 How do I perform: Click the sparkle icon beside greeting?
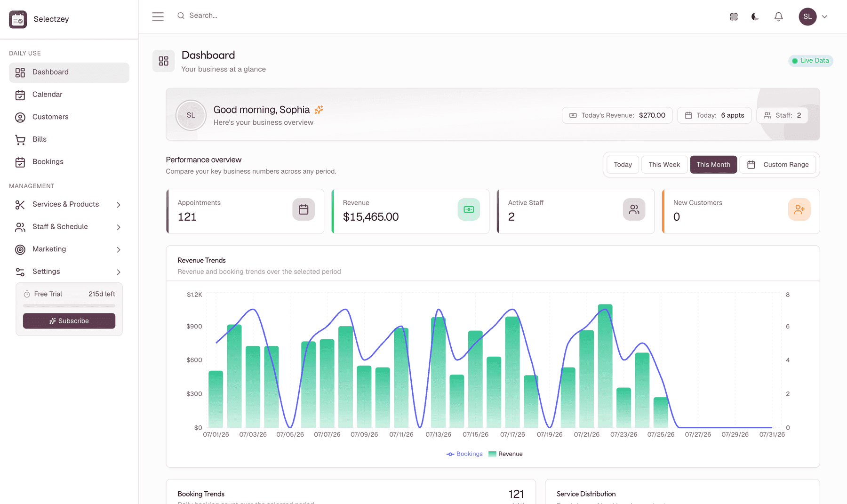pos(319,110)
